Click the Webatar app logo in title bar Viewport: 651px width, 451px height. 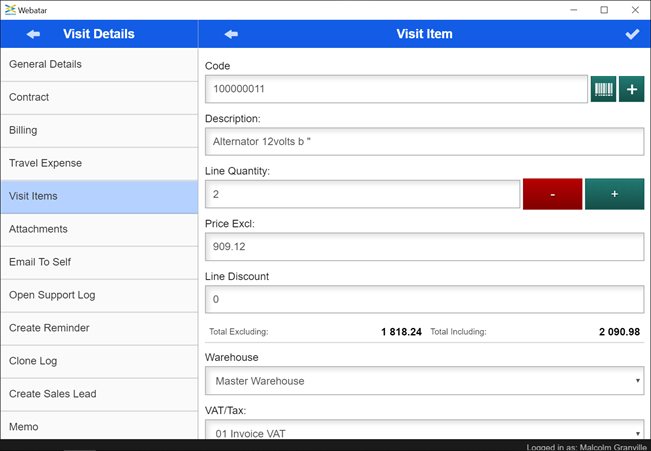10,9
